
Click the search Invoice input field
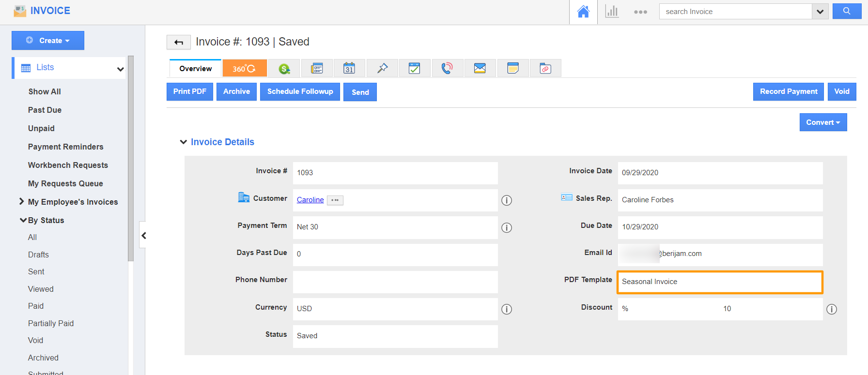click(735, 12)
